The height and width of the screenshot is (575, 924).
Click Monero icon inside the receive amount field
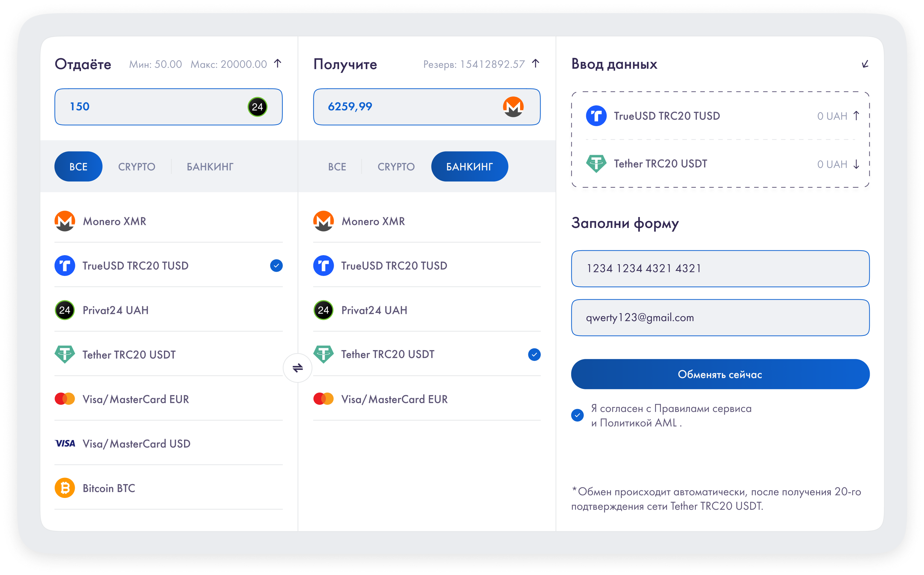[x=513, y=107]
